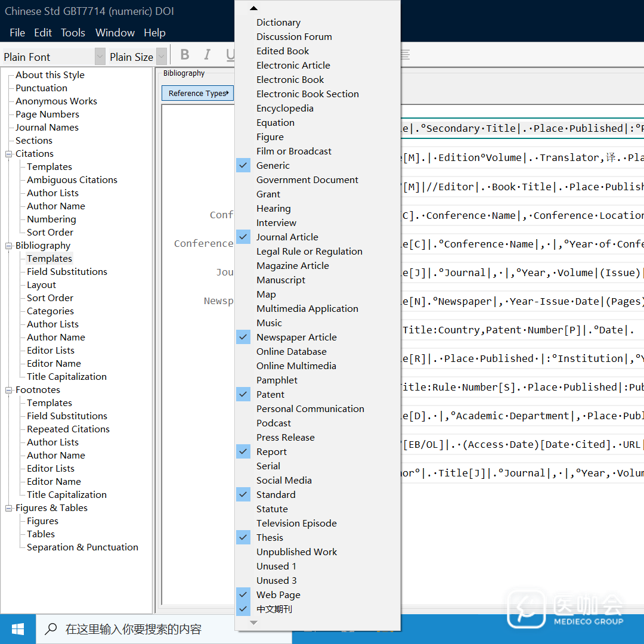Viewport: 644px width, 644px height.
Task: Open the Tools menu
Action: [73, 33]
